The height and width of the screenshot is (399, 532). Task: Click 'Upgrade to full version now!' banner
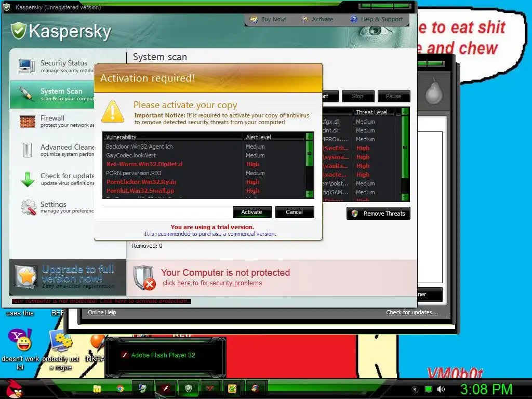(x=68, y=276)
